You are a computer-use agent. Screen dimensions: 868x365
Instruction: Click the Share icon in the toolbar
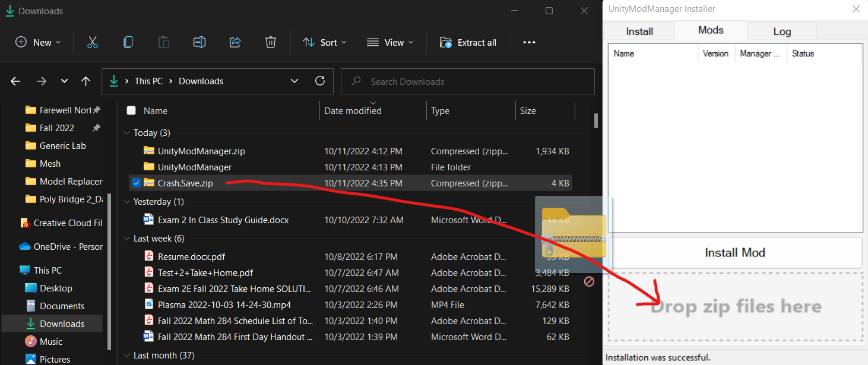click(235, 42)
